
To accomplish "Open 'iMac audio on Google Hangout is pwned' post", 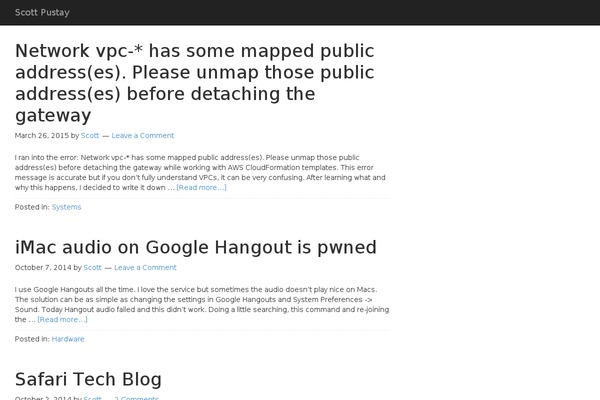I will pos(196,247).
